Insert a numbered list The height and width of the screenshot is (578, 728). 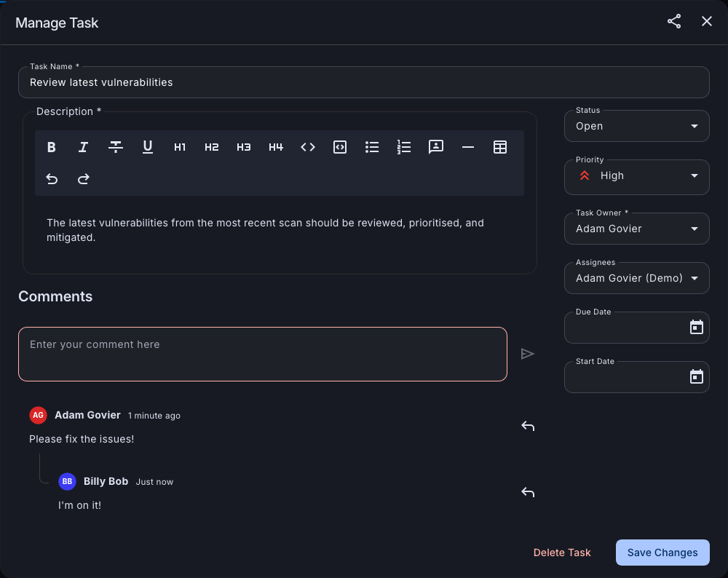[x=404, y=147]
